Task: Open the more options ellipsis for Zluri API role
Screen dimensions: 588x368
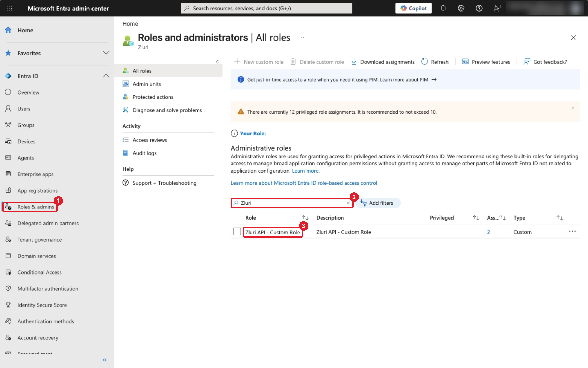Action: [x=572, y=231]
